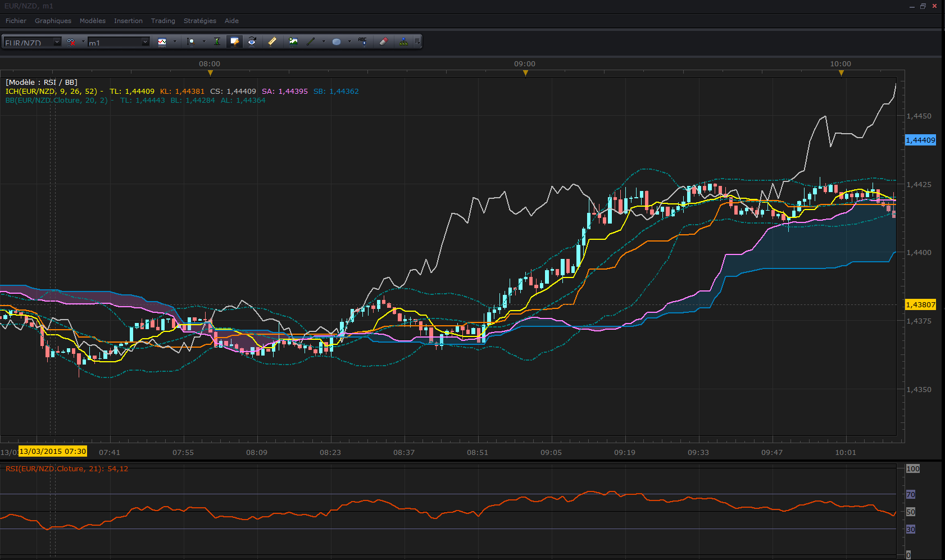Click the unlink chart icon with red X

pos(71,42)
